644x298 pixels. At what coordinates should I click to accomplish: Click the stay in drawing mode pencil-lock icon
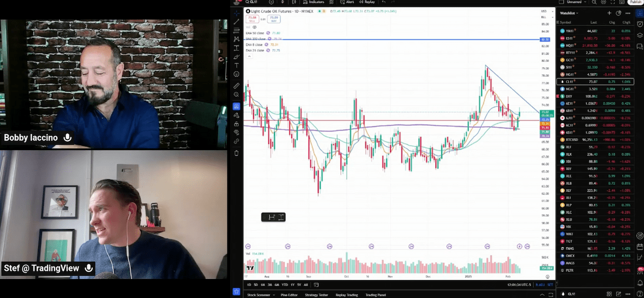[237, 115]
